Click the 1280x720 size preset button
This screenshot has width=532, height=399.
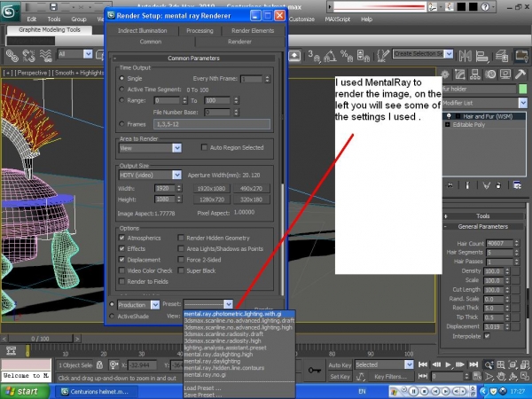pyautogui.click(x=211, y=199)
